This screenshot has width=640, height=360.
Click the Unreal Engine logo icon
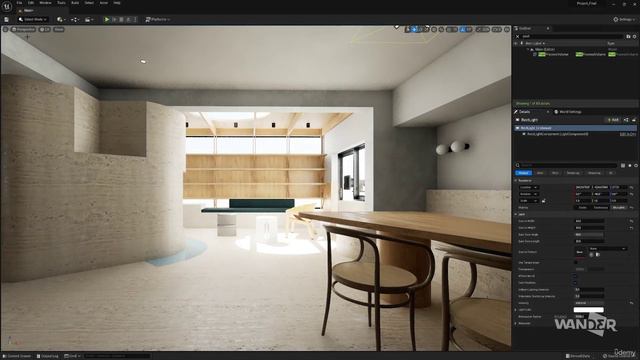(7, 6)
